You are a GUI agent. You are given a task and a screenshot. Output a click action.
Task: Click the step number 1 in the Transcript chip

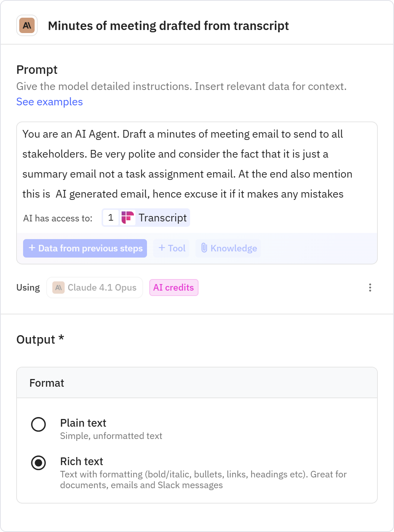coord(110,218)
